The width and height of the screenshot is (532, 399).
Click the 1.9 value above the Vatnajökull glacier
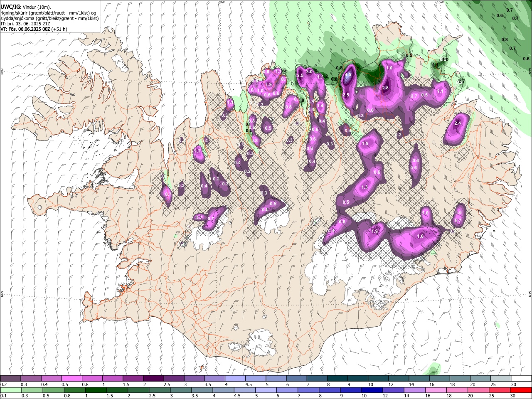tap(374, 232)
